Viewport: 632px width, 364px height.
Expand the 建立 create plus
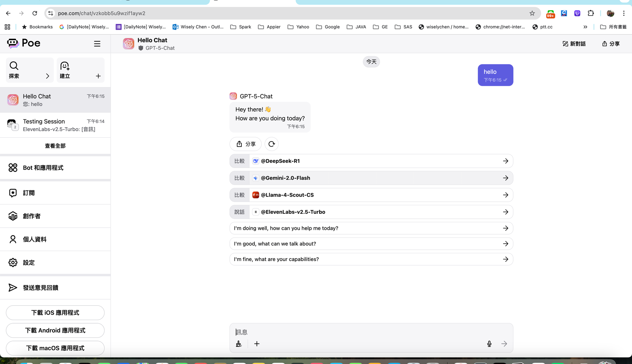tap(98, 76)
